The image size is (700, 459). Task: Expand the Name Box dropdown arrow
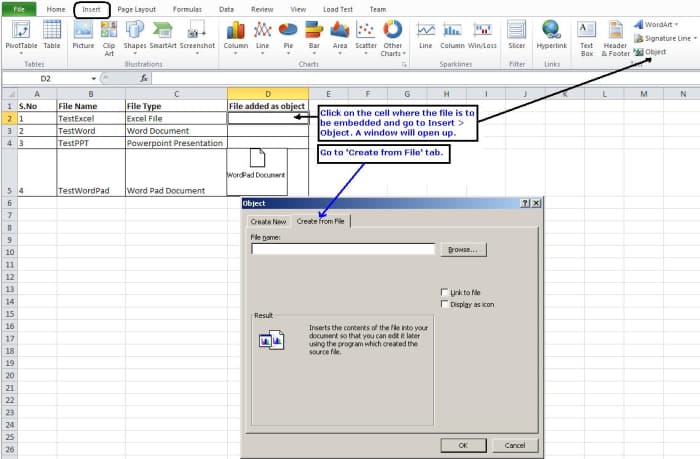point(94,77)
